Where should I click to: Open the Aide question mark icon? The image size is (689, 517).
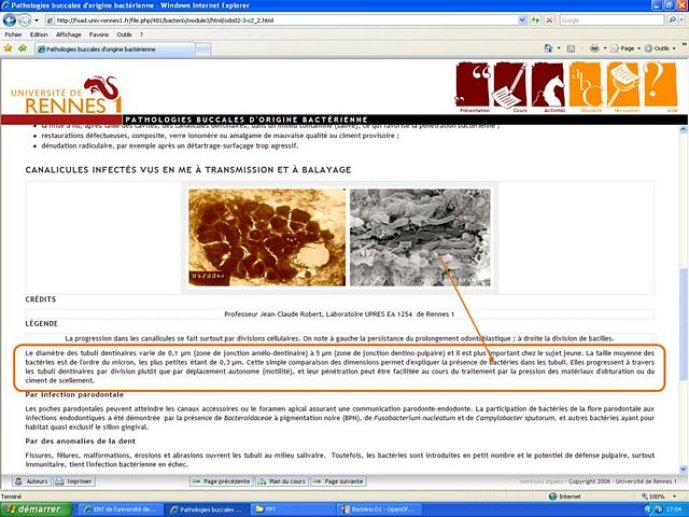tap(660, 85)
